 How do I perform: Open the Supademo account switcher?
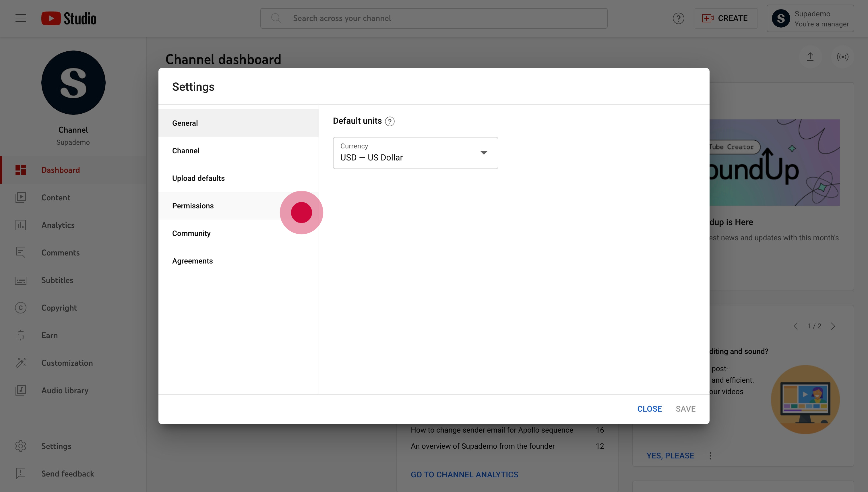[810, 19]
